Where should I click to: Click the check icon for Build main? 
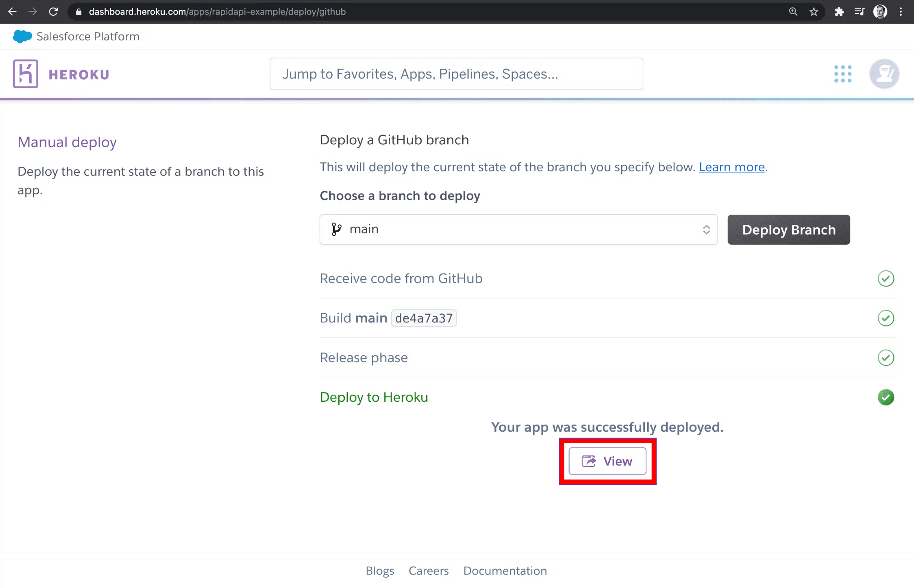[885, 318]
